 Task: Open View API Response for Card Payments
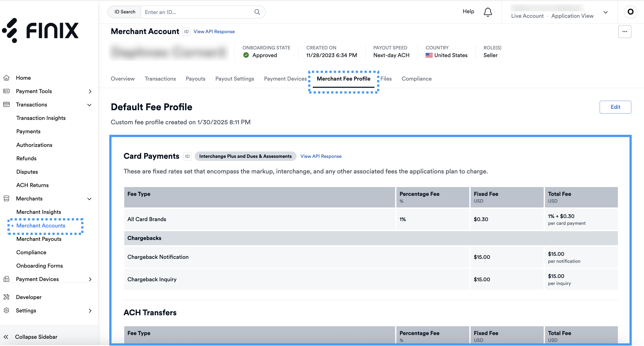[321, 156]
